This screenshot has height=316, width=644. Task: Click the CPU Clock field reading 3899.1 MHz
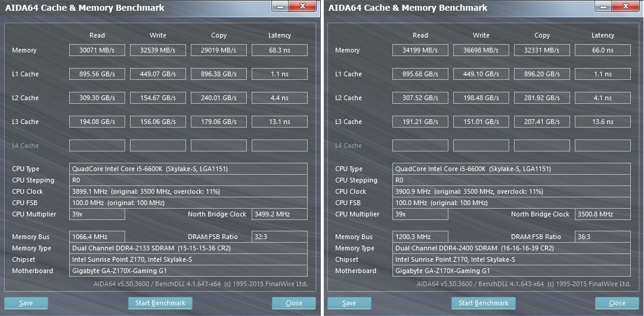tap(188, 191)
